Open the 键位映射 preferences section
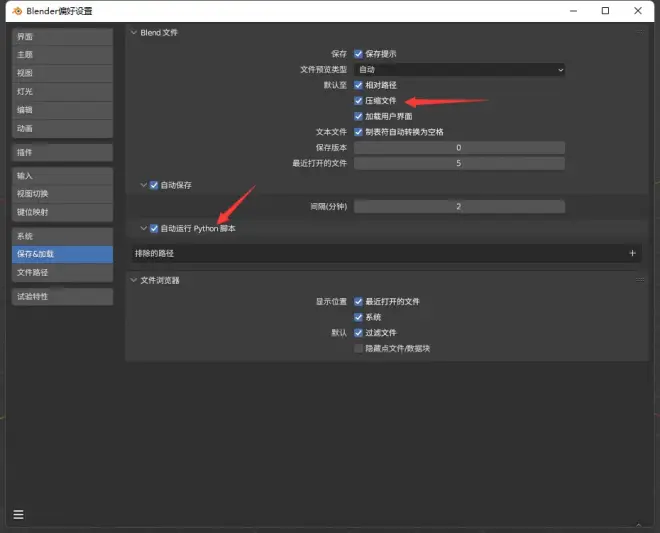Screen dimensions: 660x533 (62, 213)
